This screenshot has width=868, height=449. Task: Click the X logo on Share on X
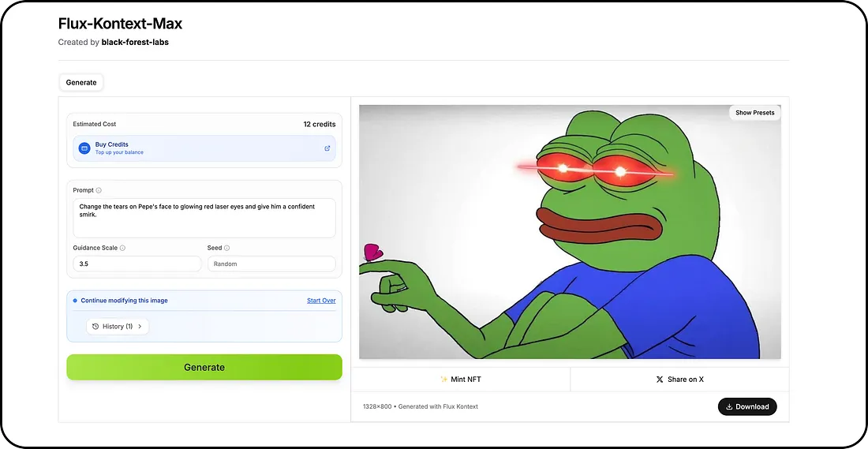[660, 380]
